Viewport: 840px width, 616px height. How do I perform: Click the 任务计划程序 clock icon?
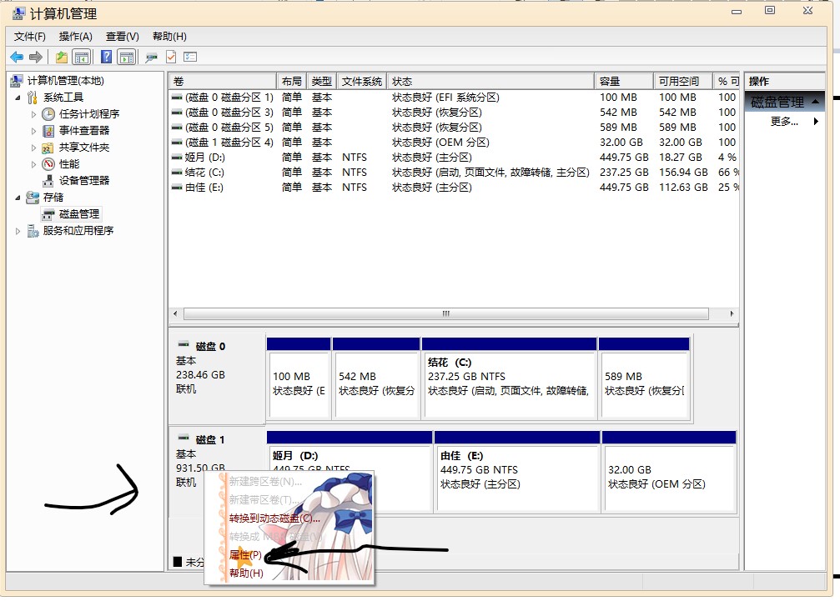48,114
